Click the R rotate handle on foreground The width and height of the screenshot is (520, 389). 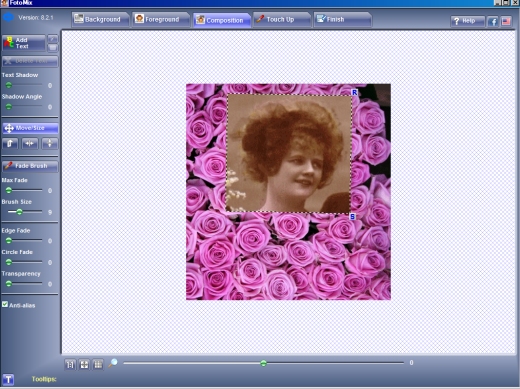point(354,92)
